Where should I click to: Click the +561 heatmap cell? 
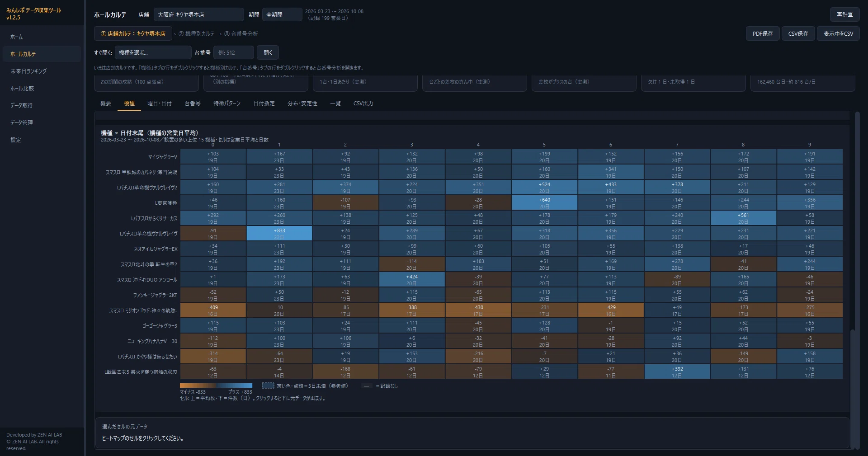743,218
